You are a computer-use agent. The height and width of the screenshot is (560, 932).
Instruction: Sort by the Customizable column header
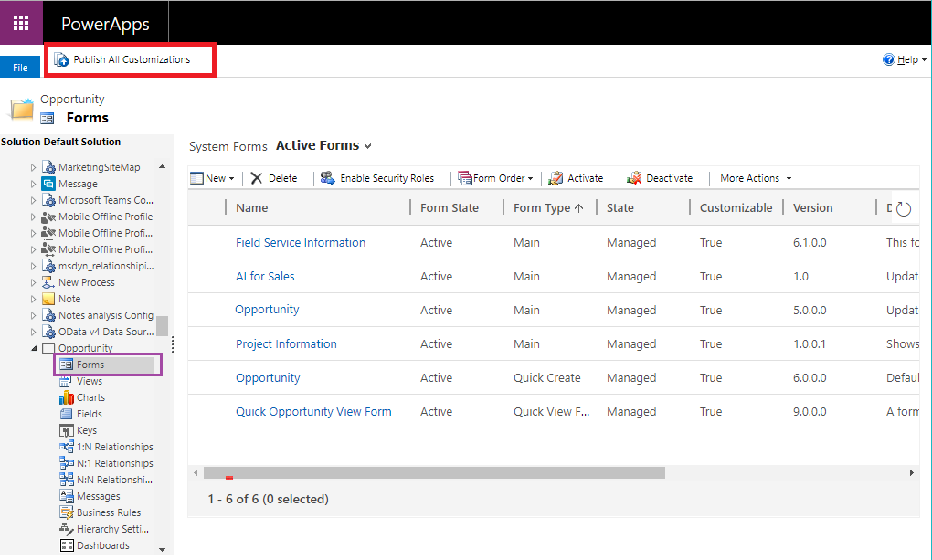click(x=736, y=208)
